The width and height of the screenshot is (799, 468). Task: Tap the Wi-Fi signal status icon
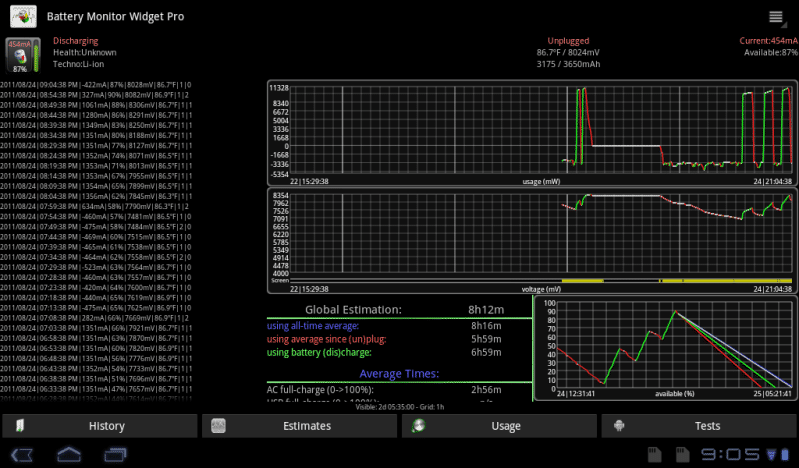(771, 454)
